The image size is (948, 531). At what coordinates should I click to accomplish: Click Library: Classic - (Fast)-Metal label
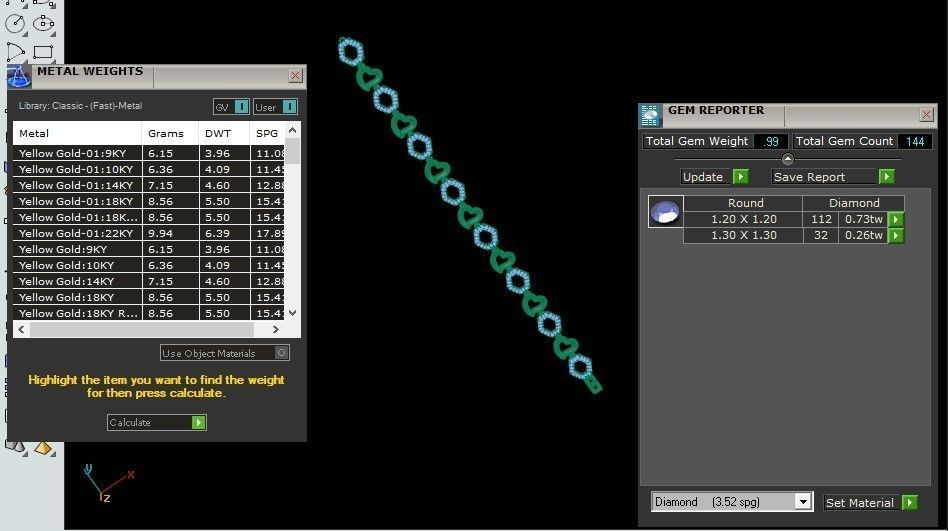click(x=80, y=106)
